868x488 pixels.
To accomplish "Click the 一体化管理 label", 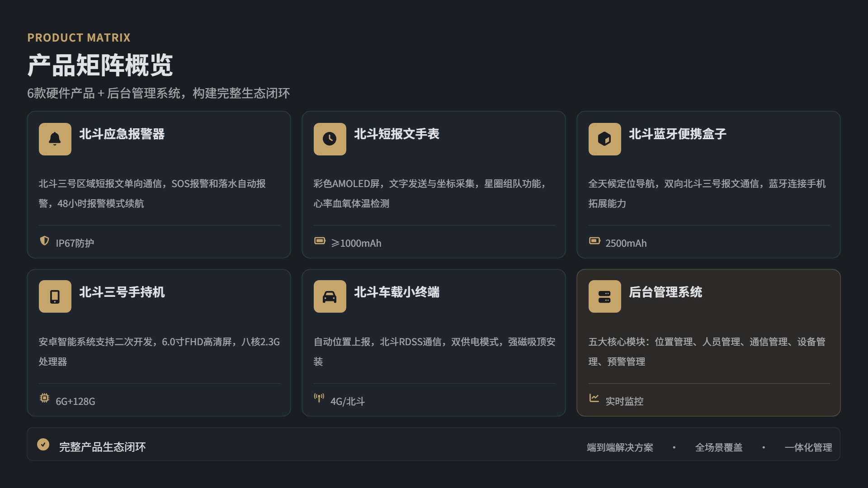I will pyautogui.click(x=808, y=447).
